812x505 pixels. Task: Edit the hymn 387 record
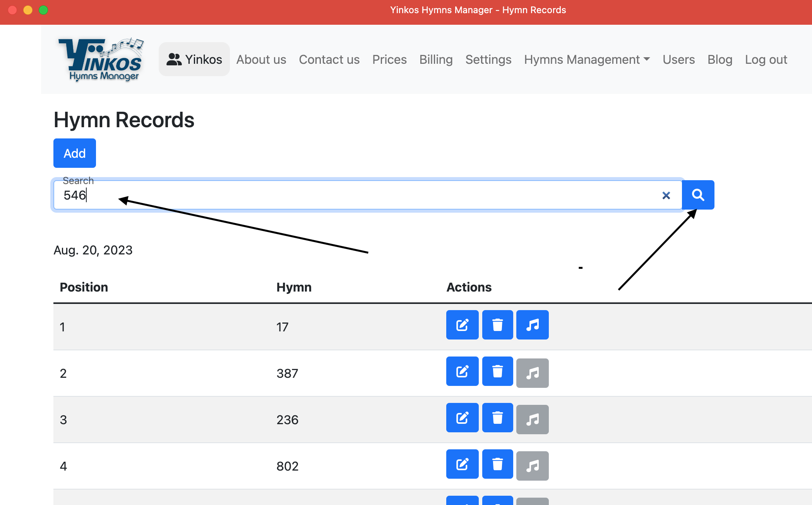[x=462, y=372]
